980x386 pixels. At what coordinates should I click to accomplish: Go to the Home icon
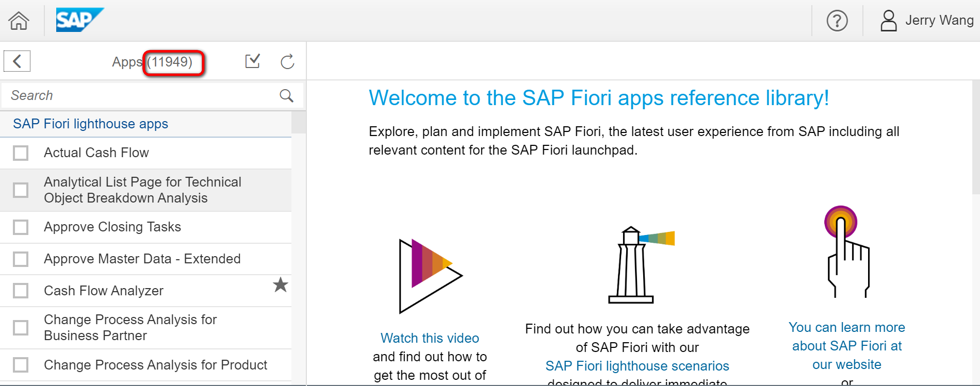click(x=19, y=21)
